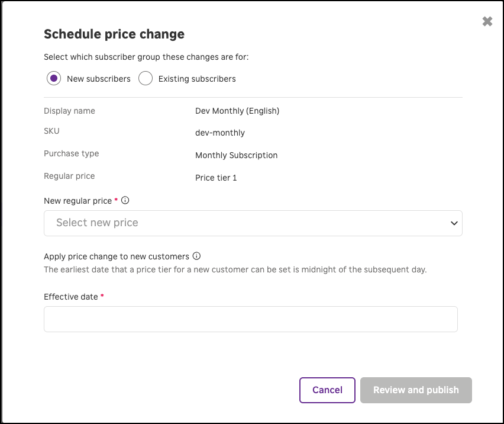Click info icon beside Apply price change

point(197,256)
